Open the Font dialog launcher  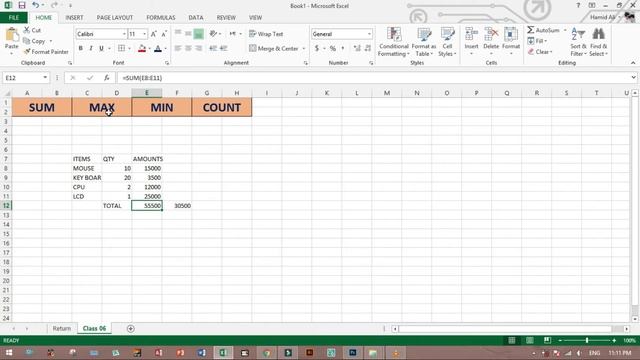click(167, 63)
